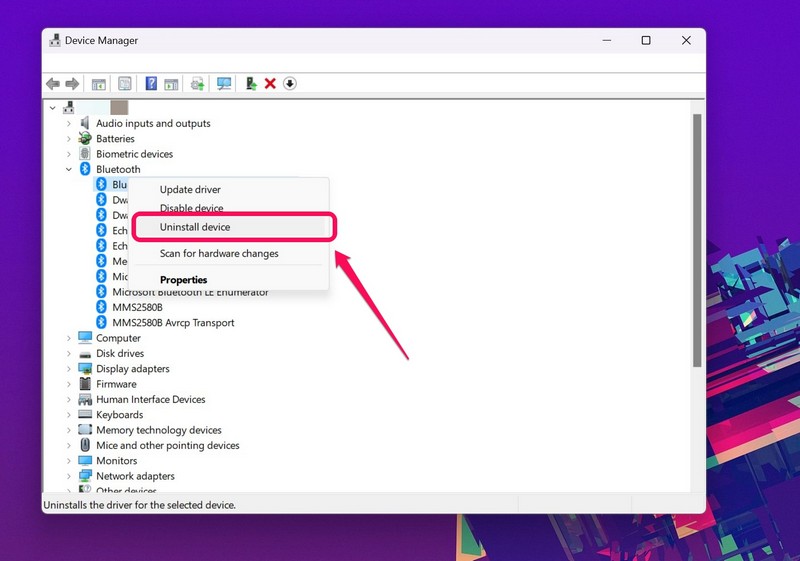
Task: Click the Bluetooth icon beside MMS2580B Avrcp Transport
Action: (101, 323)
